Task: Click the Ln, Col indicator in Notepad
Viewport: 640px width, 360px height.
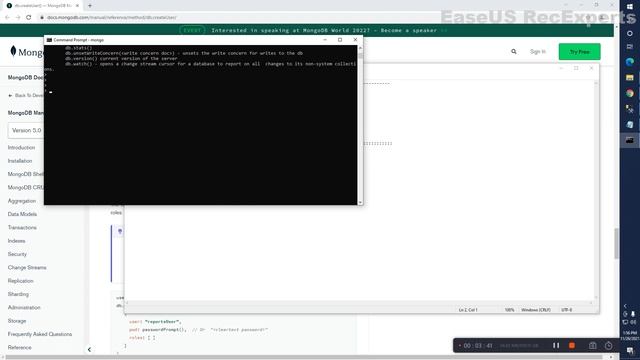Action: click(x=468, y=310)
